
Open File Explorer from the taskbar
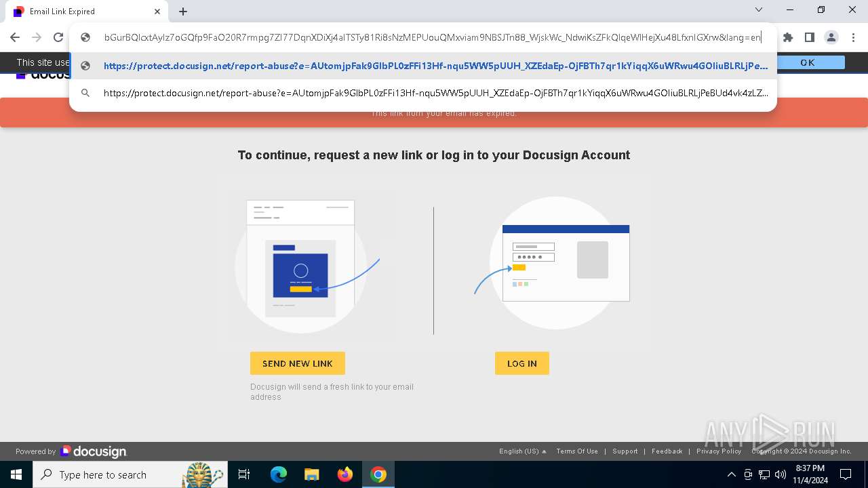[x=311, y=474]
